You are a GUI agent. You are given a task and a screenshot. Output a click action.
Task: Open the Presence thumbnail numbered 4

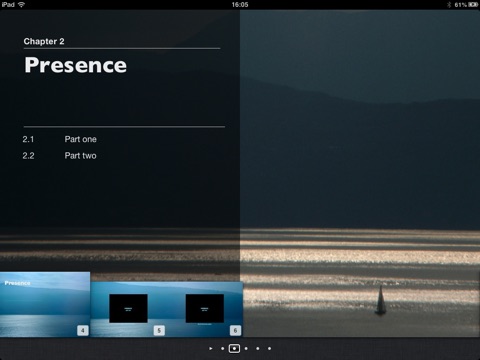(x=45, y=304)
